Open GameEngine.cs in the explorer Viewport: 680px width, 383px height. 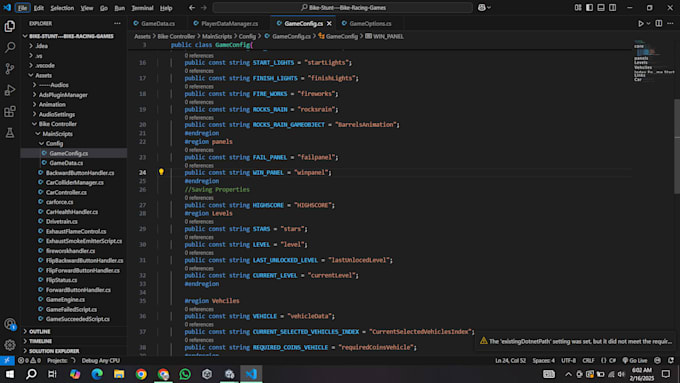coord(65,300)
